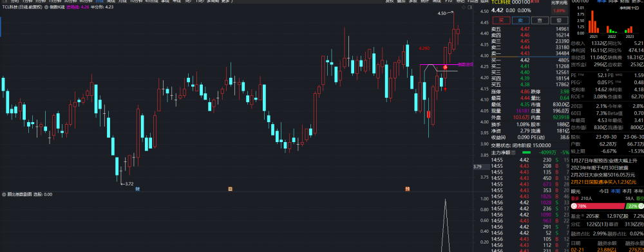This screenshot has height=252, width=644.
Task: Click the bullish thumbs-up icon at 78%
Action: click(x=574, y=206)
